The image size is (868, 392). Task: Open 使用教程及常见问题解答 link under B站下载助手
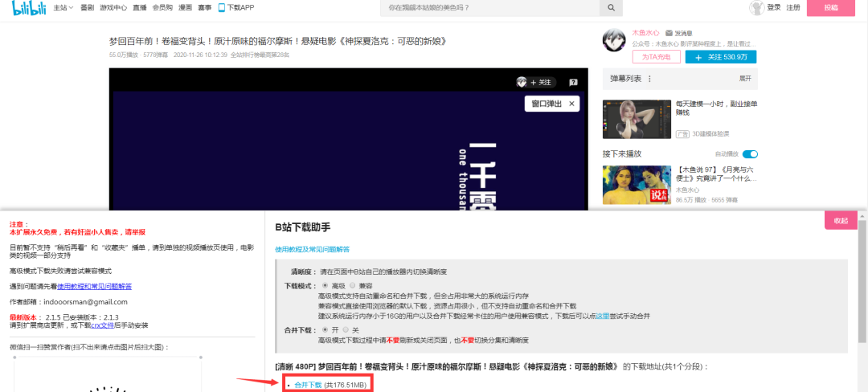tap(312, 250)
